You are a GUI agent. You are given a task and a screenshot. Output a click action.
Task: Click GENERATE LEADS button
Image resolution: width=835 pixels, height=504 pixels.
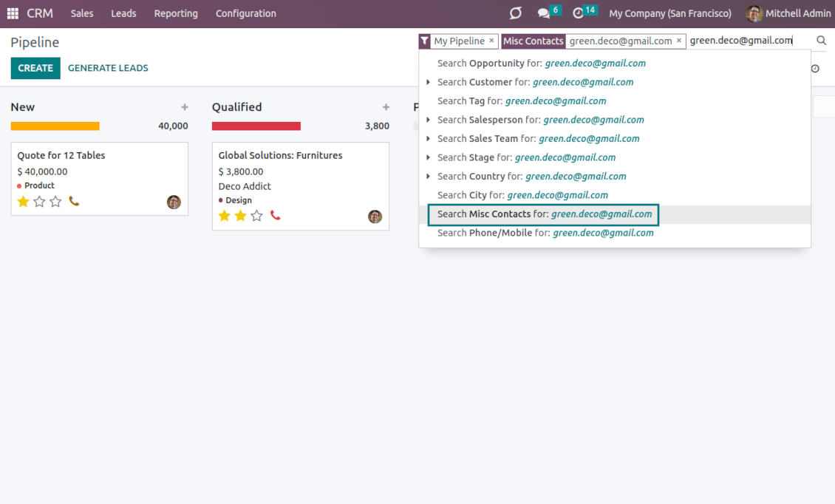108,68
